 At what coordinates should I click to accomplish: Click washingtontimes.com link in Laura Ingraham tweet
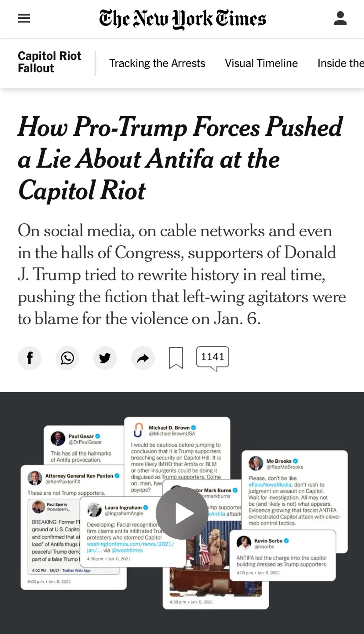click(x=130, y=547)
